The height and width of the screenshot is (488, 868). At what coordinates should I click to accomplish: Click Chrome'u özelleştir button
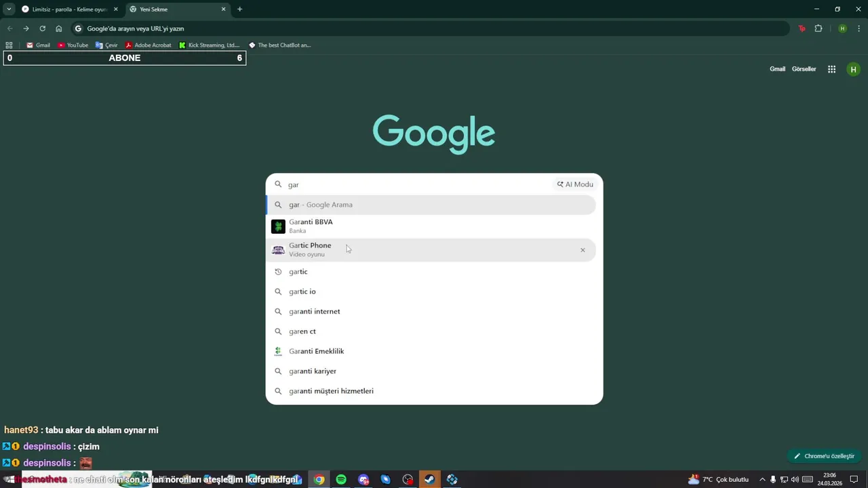click(825, 456)
